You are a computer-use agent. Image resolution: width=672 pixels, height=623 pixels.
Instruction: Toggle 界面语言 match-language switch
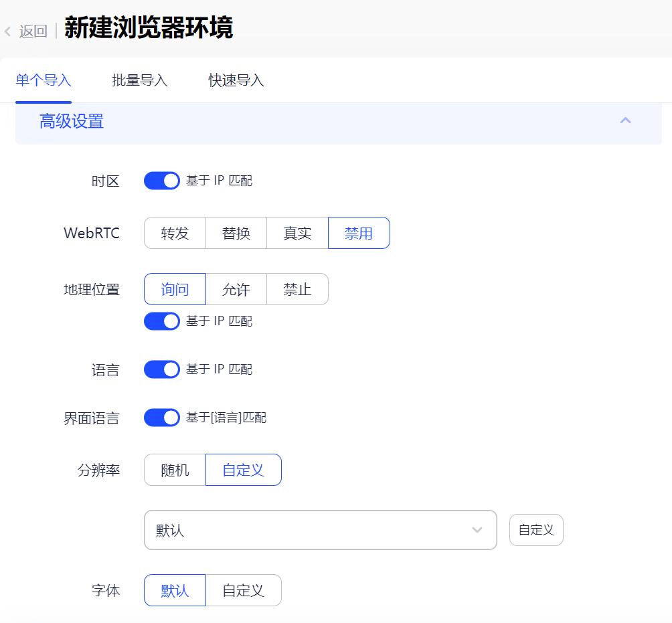click(x=162, y=418)
